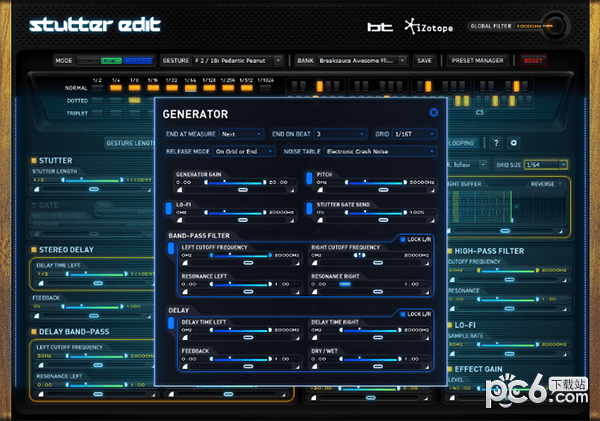Toggle Normal 1/1024 stutter value button
This screenshot has width=600, height=421.
pyautogui.click(x=265, y=88)
